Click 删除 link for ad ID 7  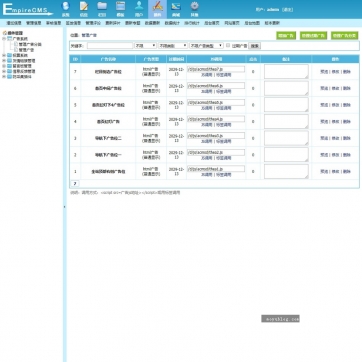pyautogui.click(x=347, y=72)
